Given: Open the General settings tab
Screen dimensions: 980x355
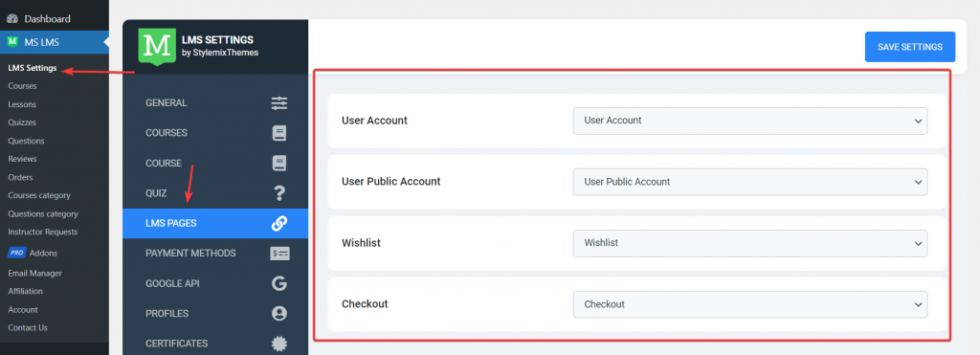Looking at the screenshot, I should pos(215,103).
